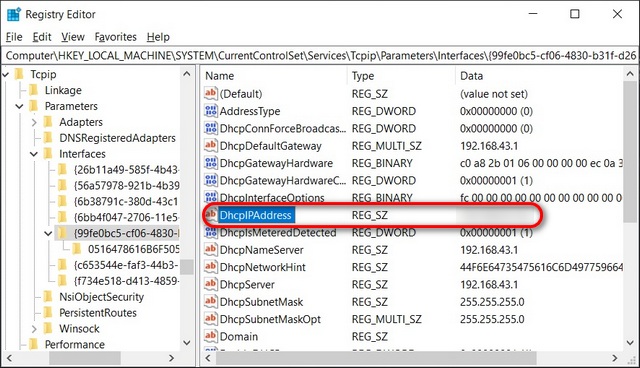Expand the Winsock tree node
This screenshot has height=368, width=640.
coord(34,329)
